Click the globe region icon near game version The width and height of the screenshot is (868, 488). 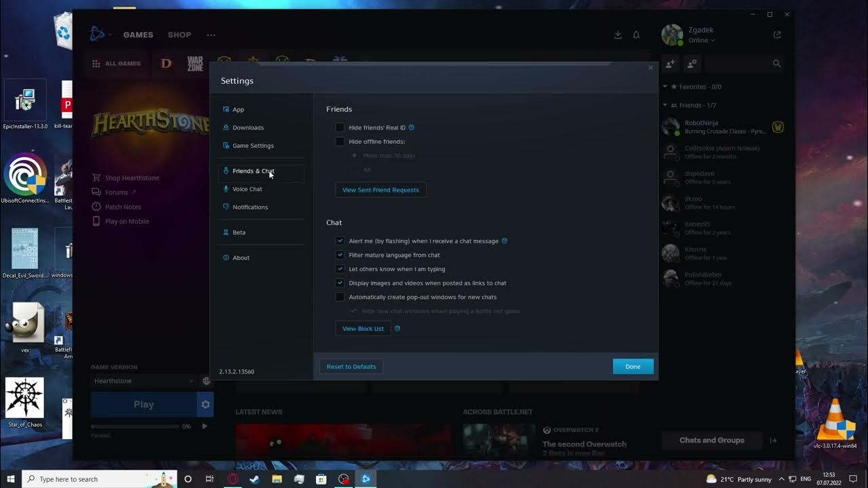tap(207, 381)
